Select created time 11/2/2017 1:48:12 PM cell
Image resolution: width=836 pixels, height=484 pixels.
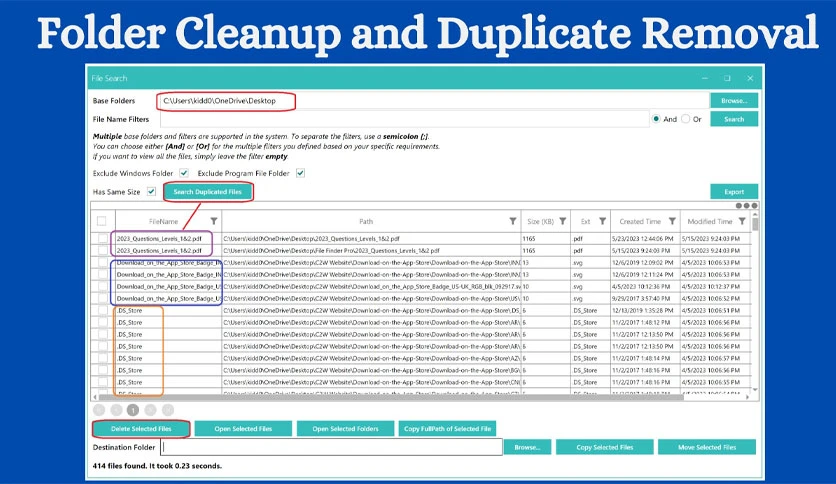[643, 322]
